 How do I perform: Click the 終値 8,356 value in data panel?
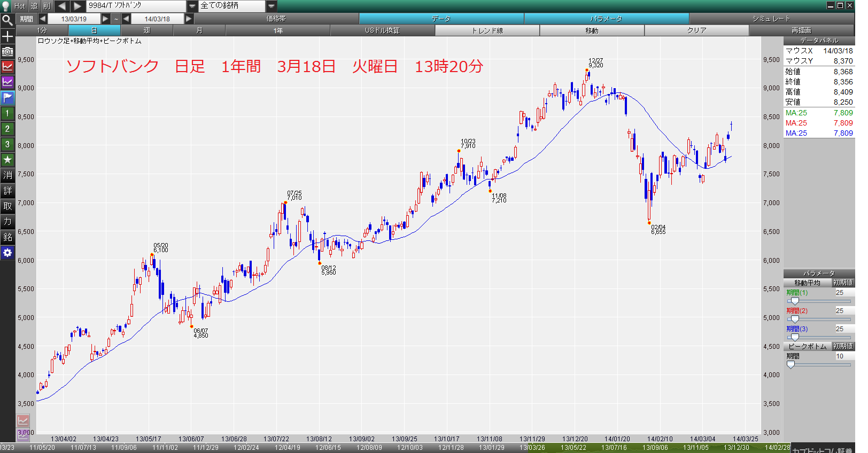843,82
